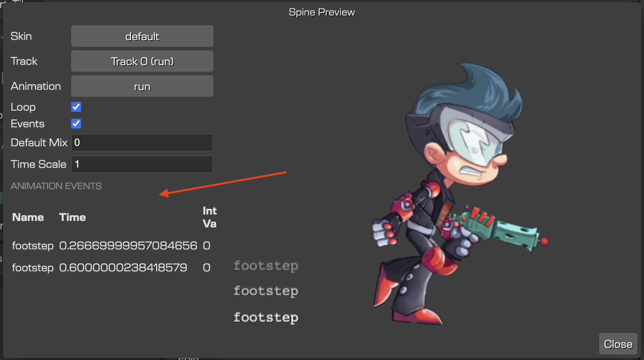Select the second footstep event name
The height and width of the screenshot is (360, 644).
[33, 268]
